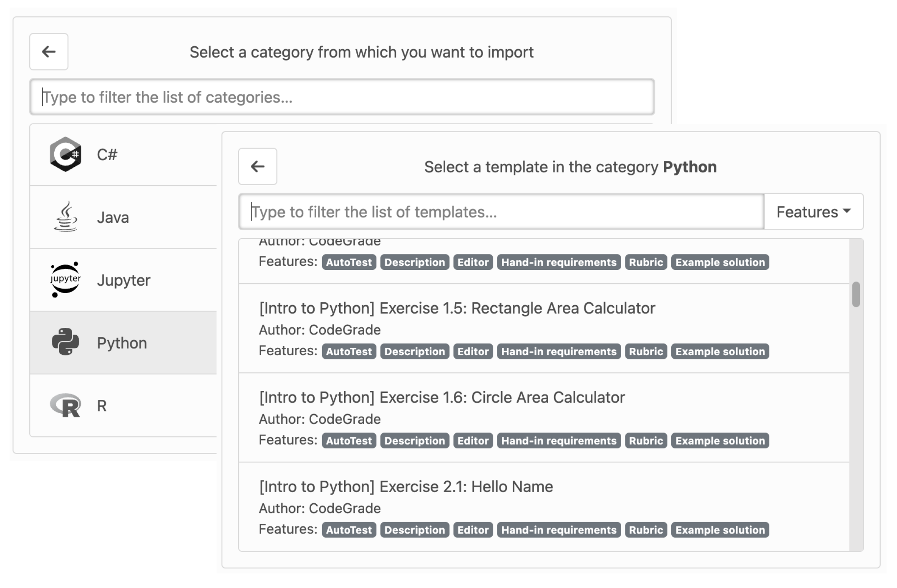Click back arrow in category selection panel

[49, 52]
